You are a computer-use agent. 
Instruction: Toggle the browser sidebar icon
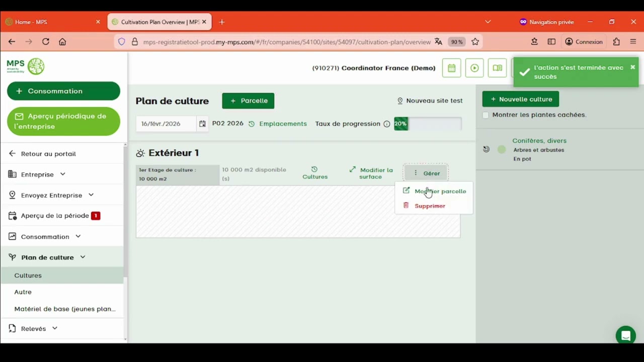[551, 42]
